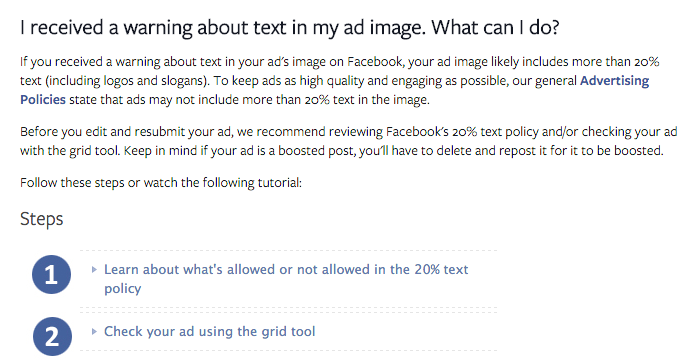Click the blue number 2 step circle
The image size is (687, 360).
coord(52,336)
